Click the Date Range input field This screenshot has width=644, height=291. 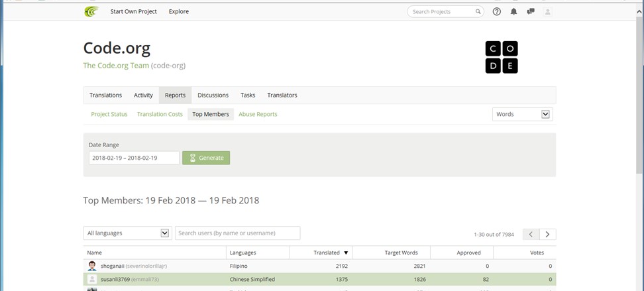(x=134, y=158)
